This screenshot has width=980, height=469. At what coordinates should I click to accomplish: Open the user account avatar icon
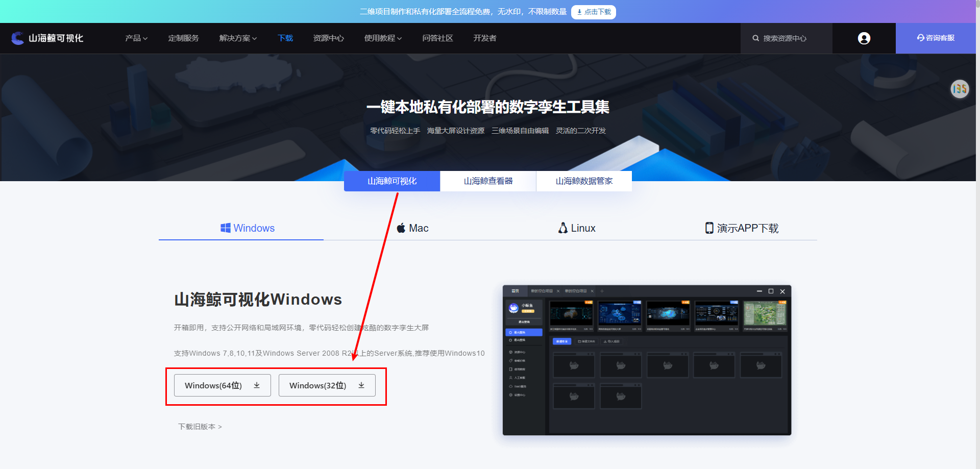[864, 38]
